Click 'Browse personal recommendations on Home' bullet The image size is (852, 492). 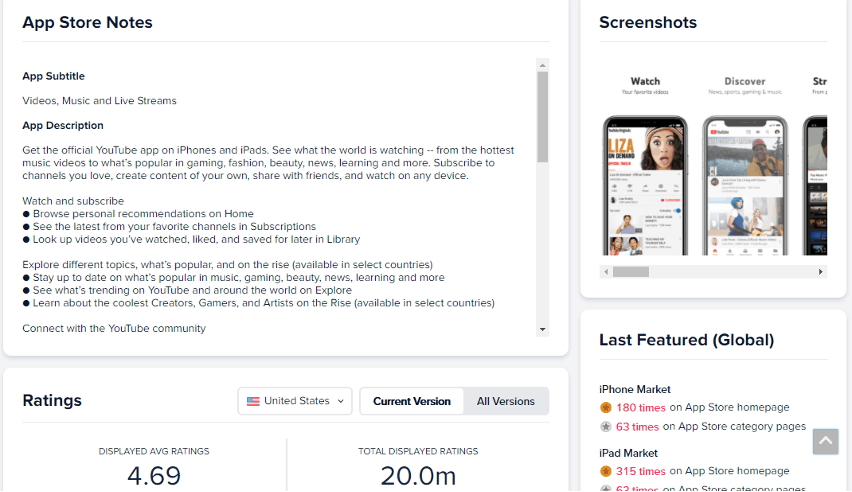(138, 214)
